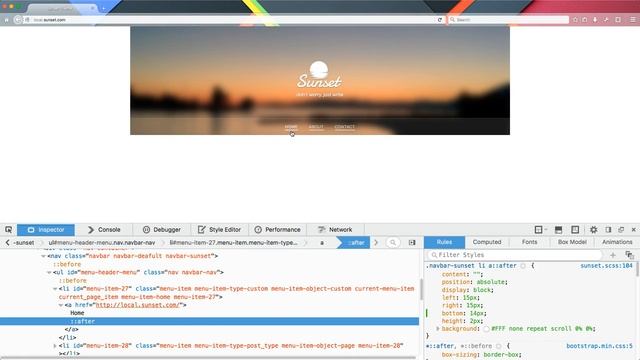Click the HOME link in page navbar
The height and width of the screenshot is (360, 640).
pos(291,127)
